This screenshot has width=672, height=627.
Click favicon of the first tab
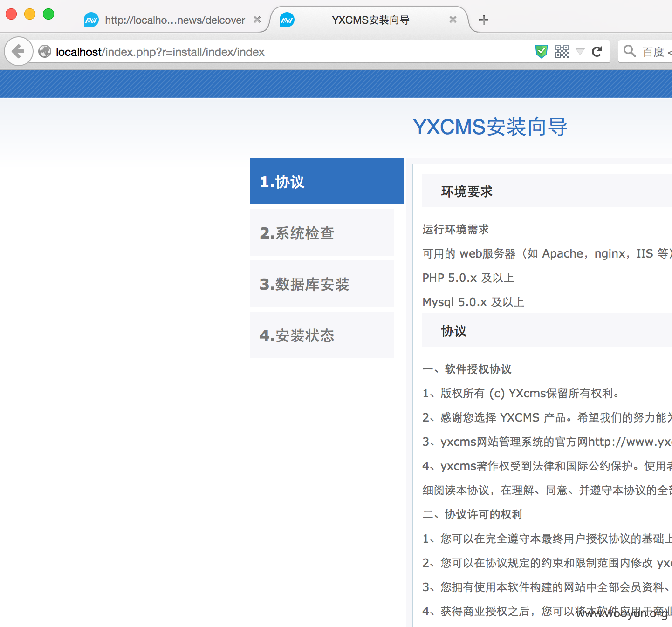point(91,20)
